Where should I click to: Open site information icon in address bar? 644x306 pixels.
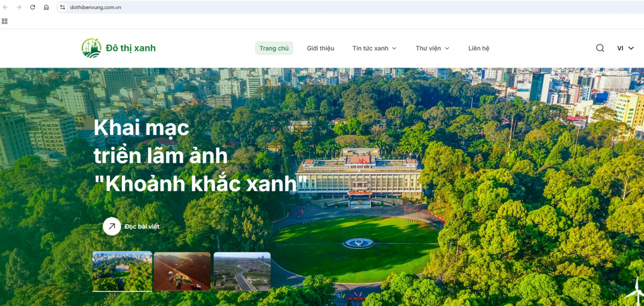coord(63,7)
